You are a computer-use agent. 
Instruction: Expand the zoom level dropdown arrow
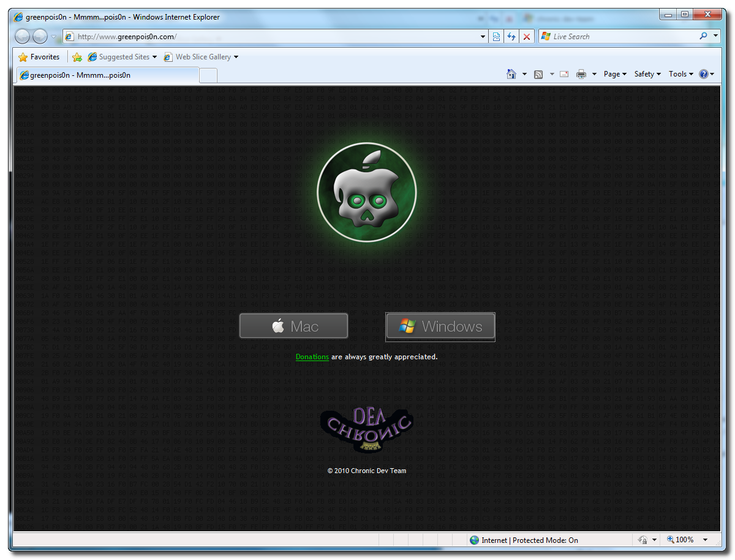(x=705, y=540)
